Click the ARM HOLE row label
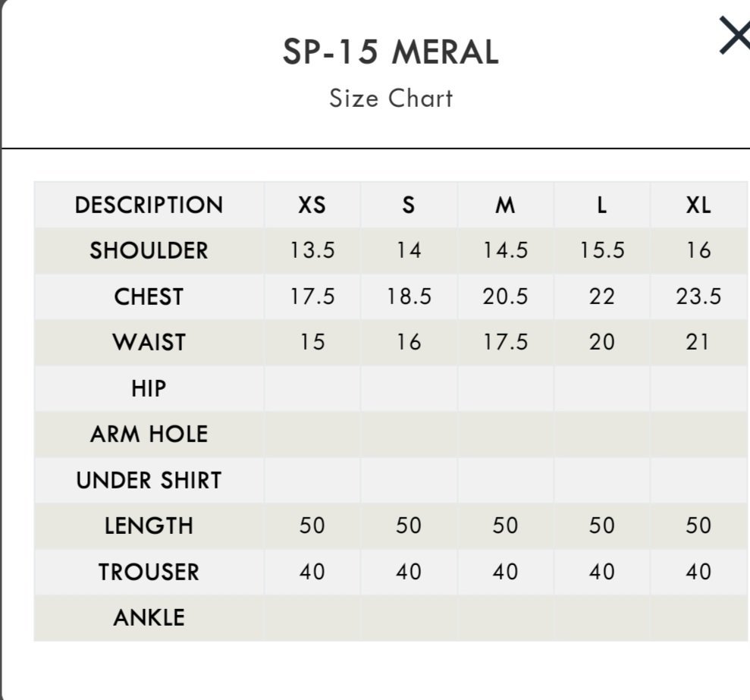 149,435
